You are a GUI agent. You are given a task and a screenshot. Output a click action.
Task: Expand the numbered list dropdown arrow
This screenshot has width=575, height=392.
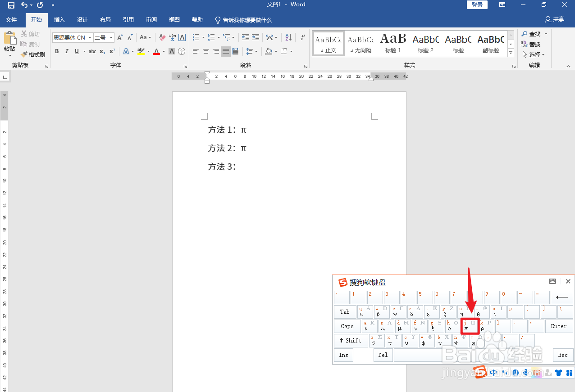[219, 37]
